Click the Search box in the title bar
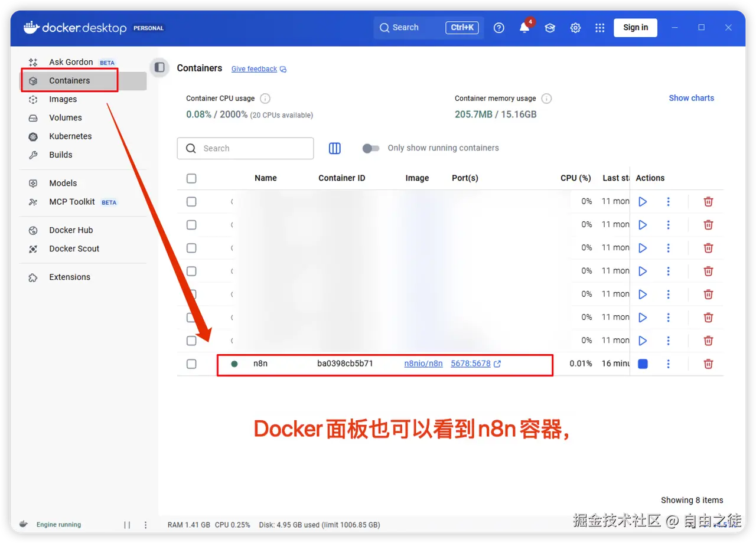 tap(429, 28)
